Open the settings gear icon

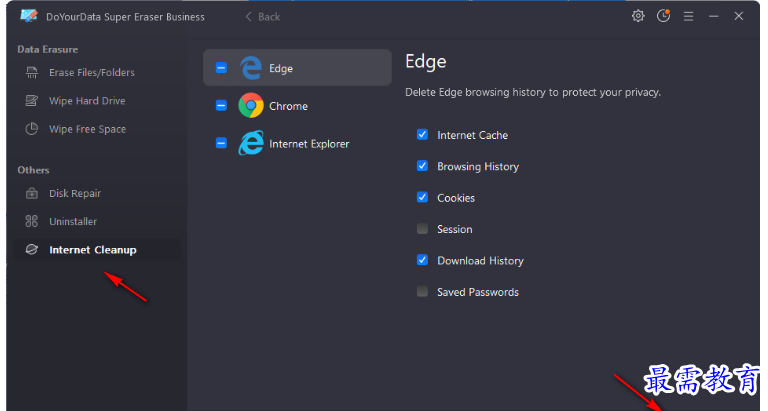point(638,16)
